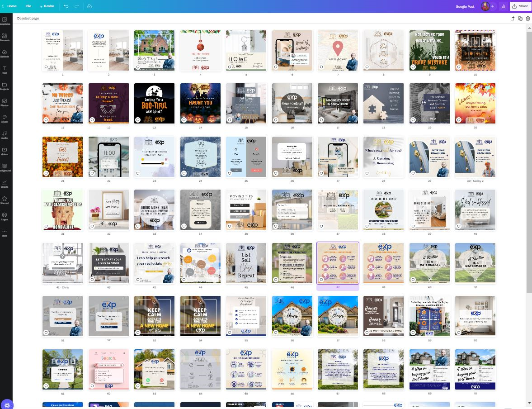Open the purple assistant button

coord(7,404)
